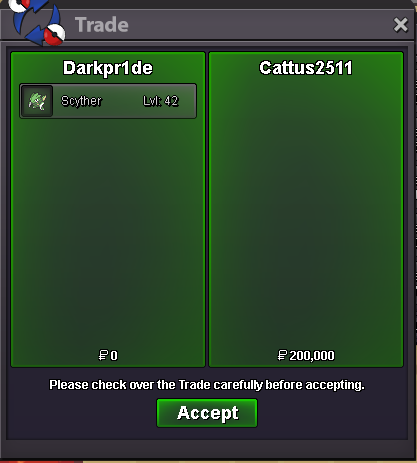417x463 pixels.
Task: Click empty area of Cattus2511's offer panel
Action: [306, 213]
